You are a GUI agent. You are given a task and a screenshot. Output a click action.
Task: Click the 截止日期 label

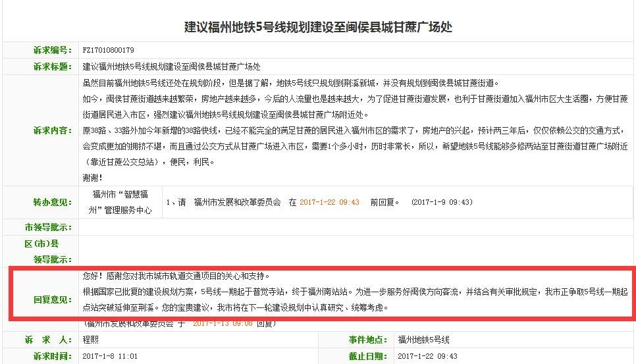point(368,356)
